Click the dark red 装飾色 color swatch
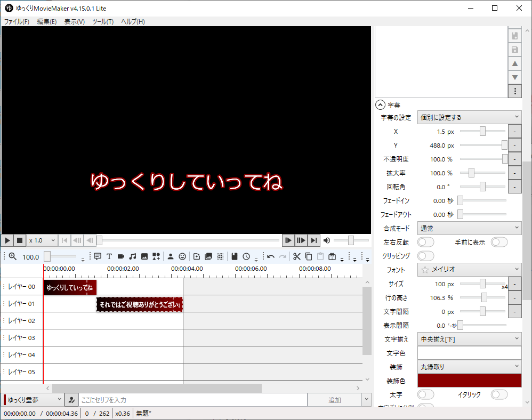This screenshot has height=420, width=532. pos(469,381)
